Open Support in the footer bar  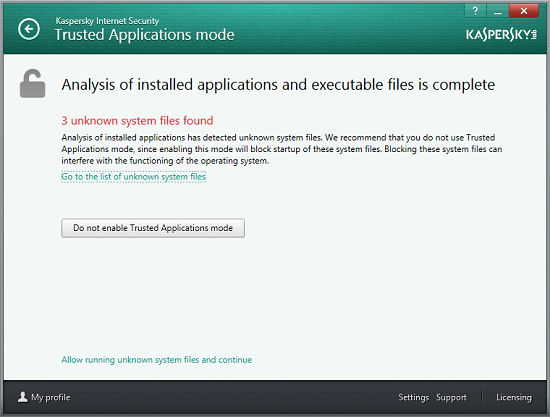(x=451, y=397)
